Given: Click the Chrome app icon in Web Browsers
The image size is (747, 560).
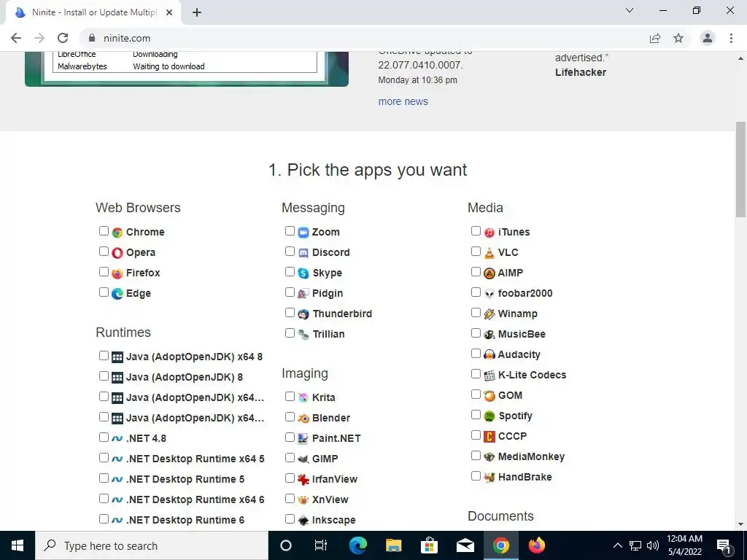Looking at the screenshot, I should [x=117, y=233].
